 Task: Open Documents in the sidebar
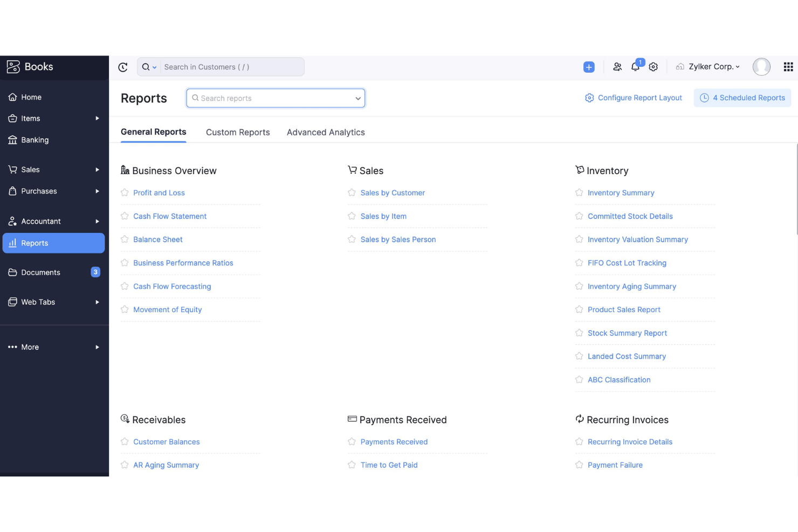tap(54, 272)
